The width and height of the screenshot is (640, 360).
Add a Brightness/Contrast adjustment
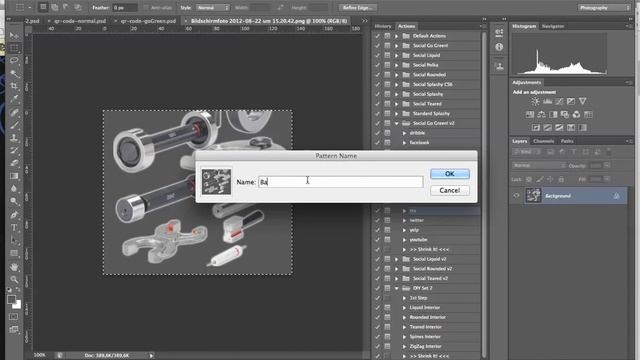click(x=536, y=101)
